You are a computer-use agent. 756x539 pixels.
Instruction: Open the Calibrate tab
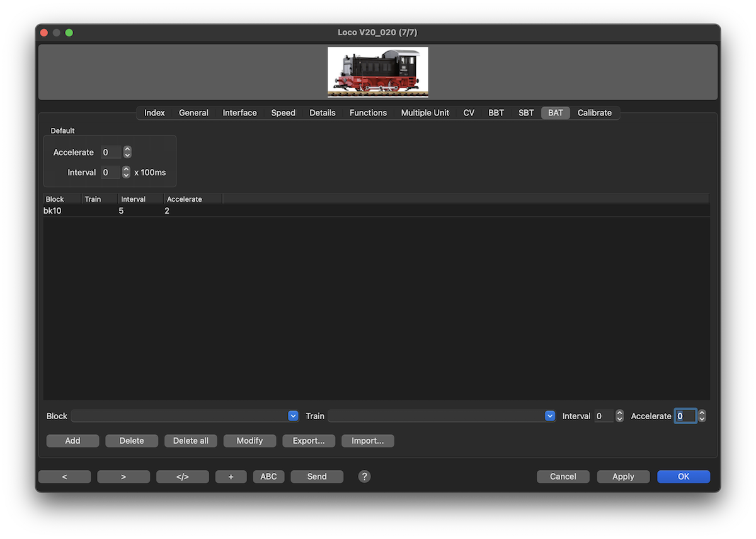click(594, 113)
